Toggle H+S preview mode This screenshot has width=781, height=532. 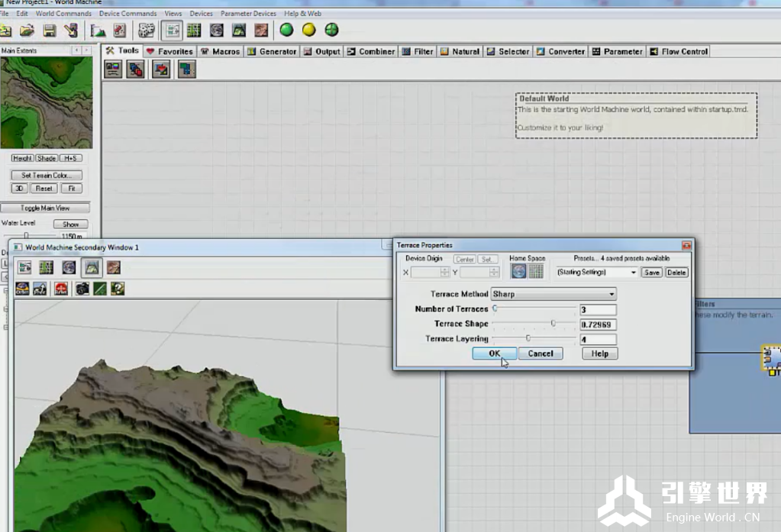[x=71, y=159]
